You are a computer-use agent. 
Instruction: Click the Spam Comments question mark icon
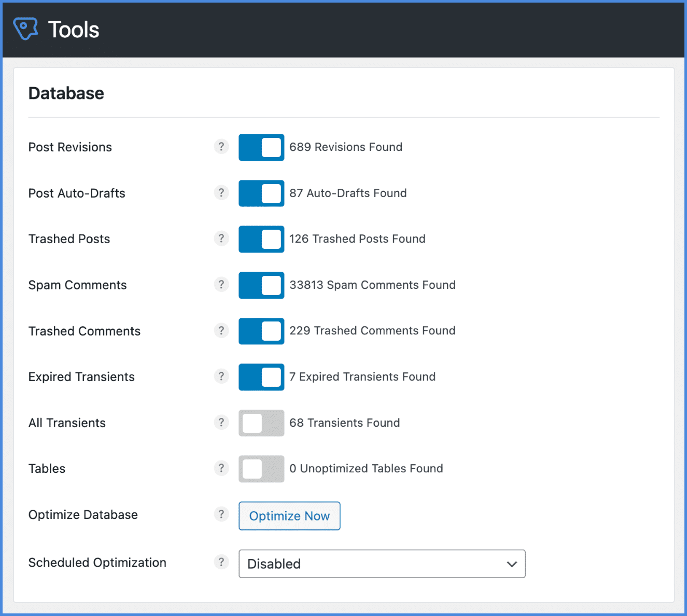(x=221, y=284)
